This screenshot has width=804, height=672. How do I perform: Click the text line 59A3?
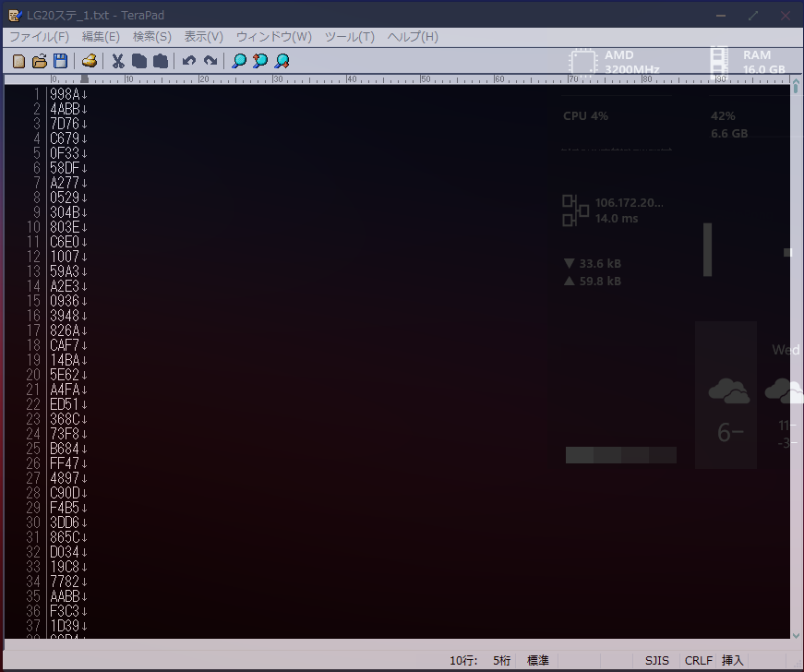[x=65, y=271]
